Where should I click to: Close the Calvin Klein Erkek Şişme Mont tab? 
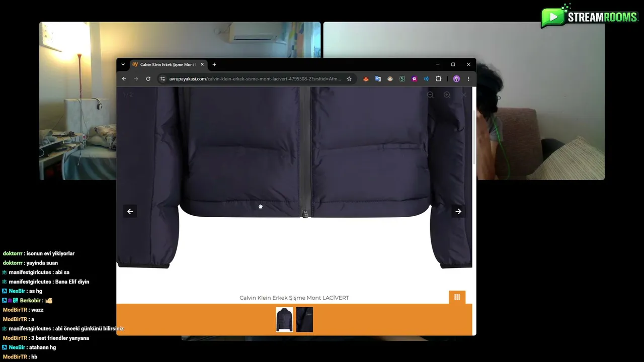tap(202, 64)
